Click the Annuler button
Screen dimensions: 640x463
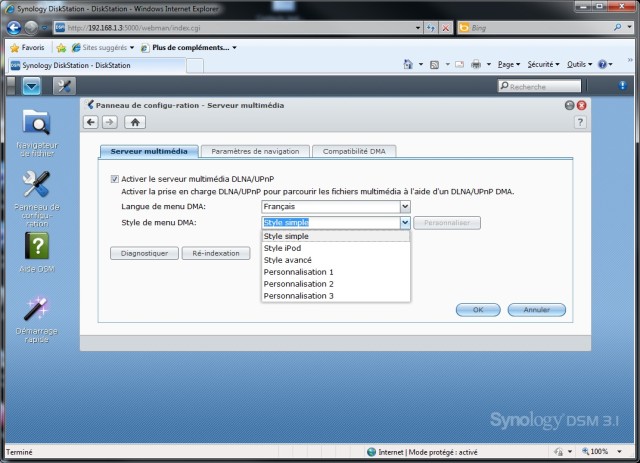pyautogui.click(x=536, y=309)
